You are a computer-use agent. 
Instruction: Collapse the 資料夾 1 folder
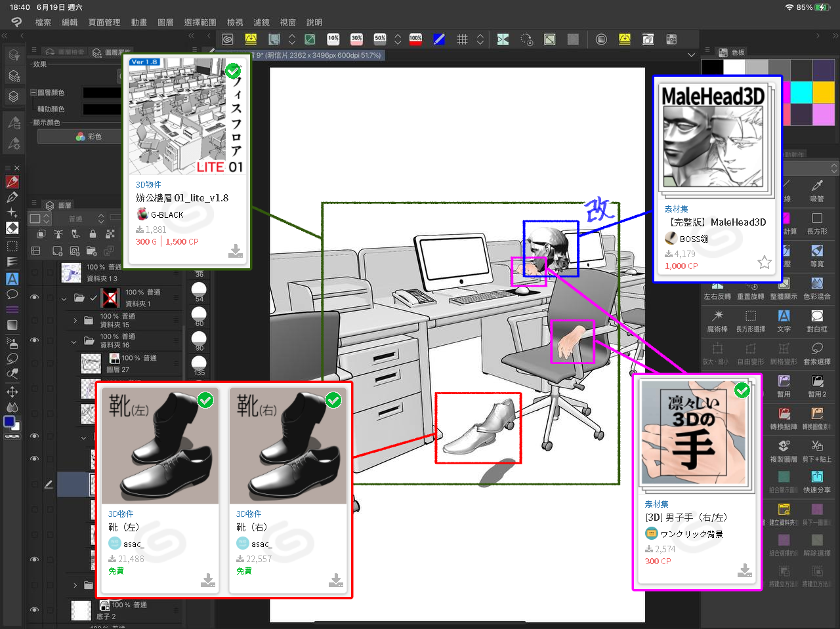64,298
